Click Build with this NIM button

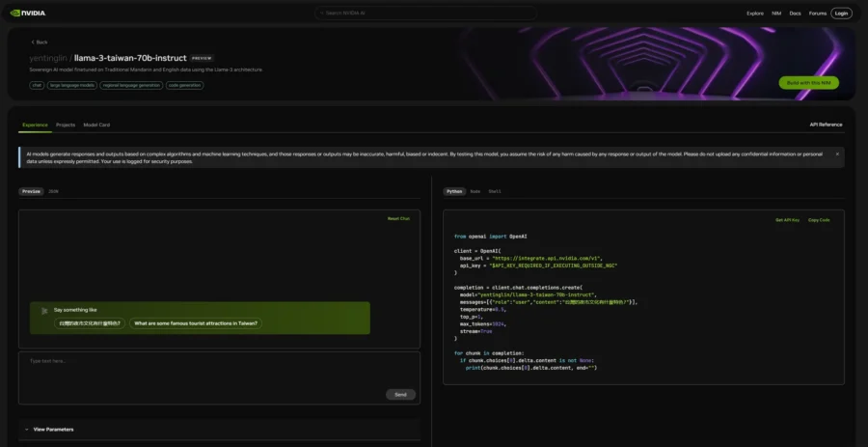point(809,83)
